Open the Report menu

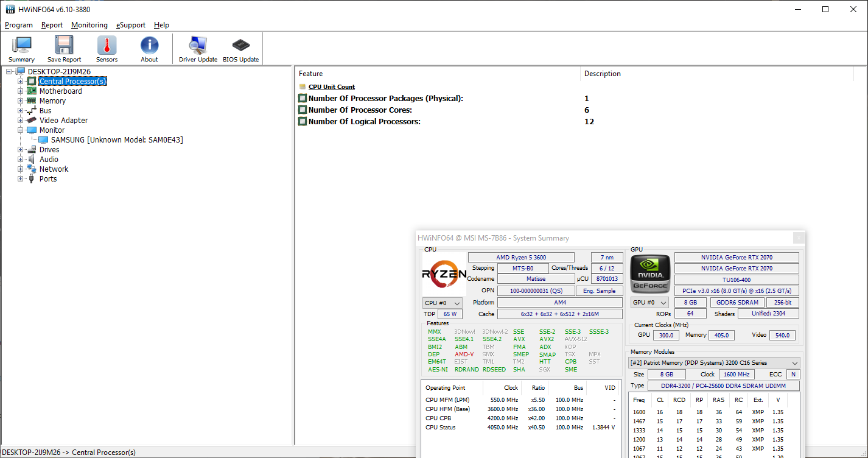(x=52, y=25)
